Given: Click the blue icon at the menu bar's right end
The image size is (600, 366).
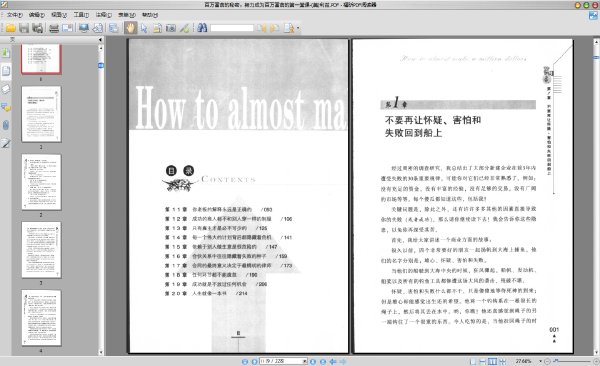Looking at the screenshot, I should [593, 15].
